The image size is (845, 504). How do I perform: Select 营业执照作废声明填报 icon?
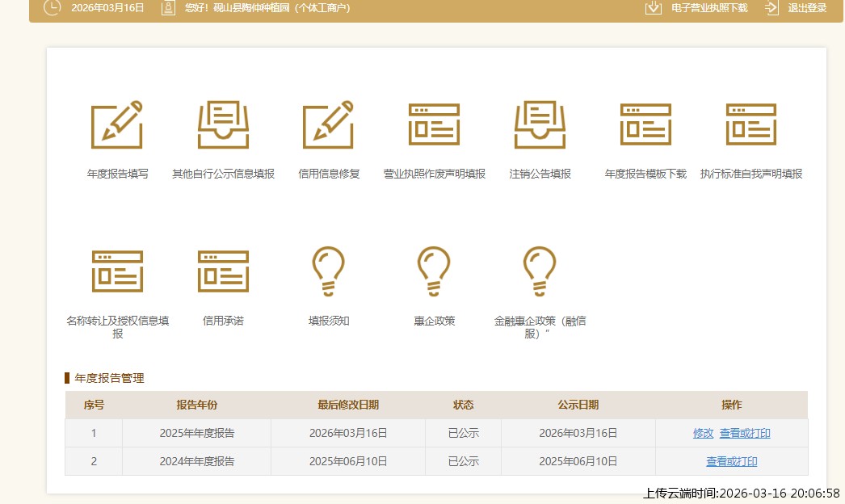[434, 125]
